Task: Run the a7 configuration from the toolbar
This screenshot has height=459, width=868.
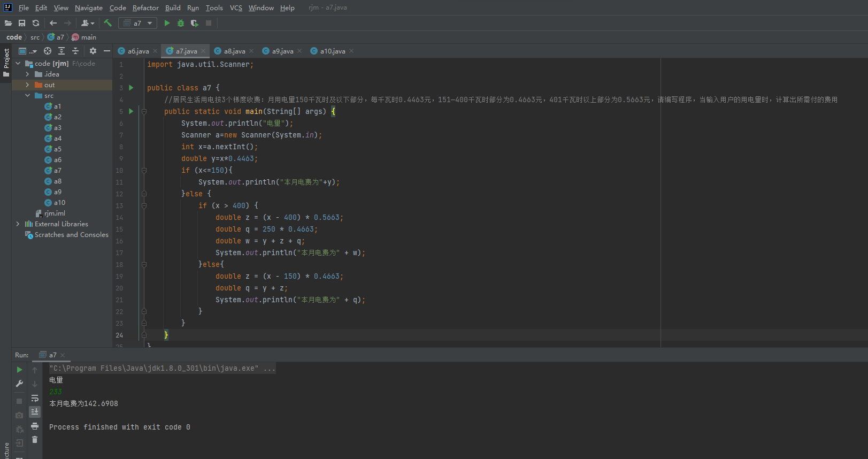Action: click(x=167, y=23)
